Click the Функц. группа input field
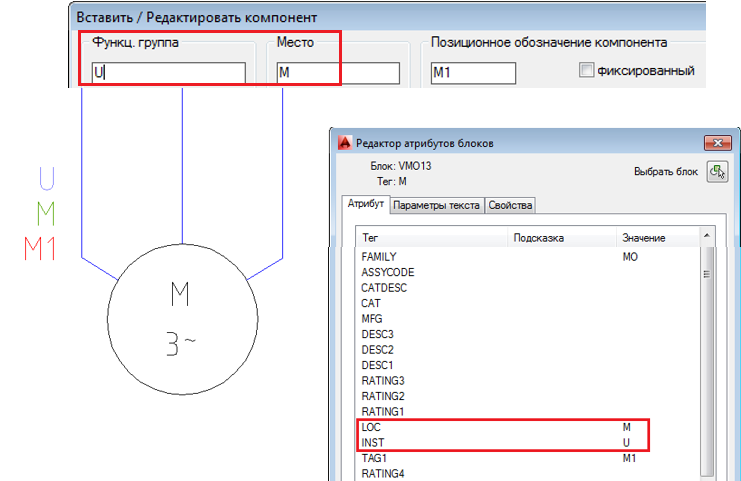Image resolution: width=741 pixels, height=481 pixels. (169, 72)
